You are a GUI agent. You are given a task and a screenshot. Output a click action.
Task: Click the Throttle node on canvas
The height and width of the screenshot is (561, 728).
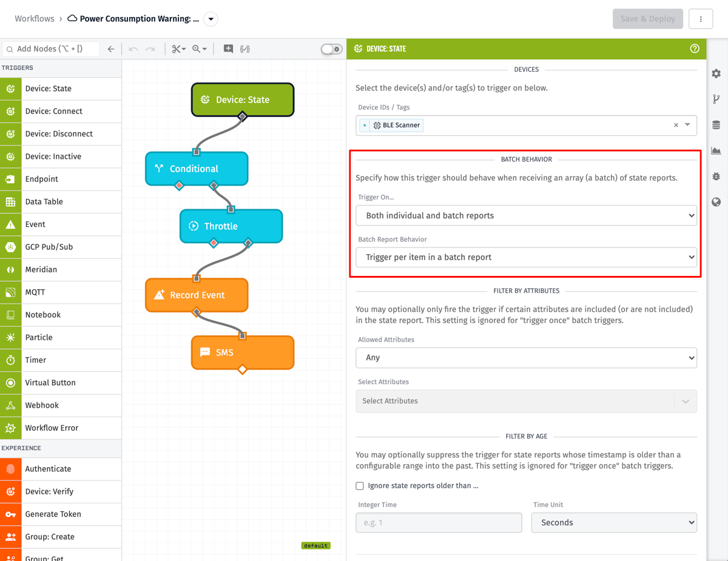point(231,226)
